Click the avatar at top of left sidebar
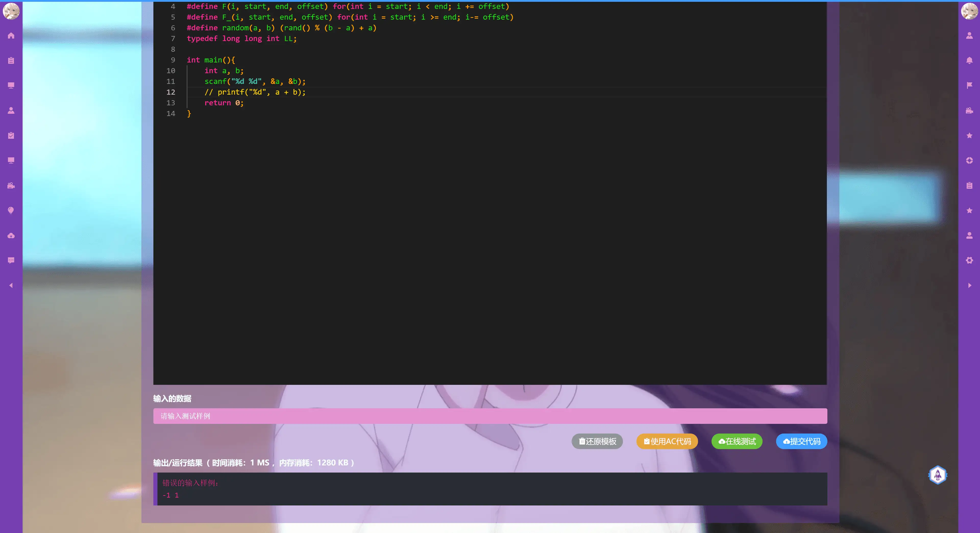The width and height of the screenshot is (980, 533). point(11,11)
